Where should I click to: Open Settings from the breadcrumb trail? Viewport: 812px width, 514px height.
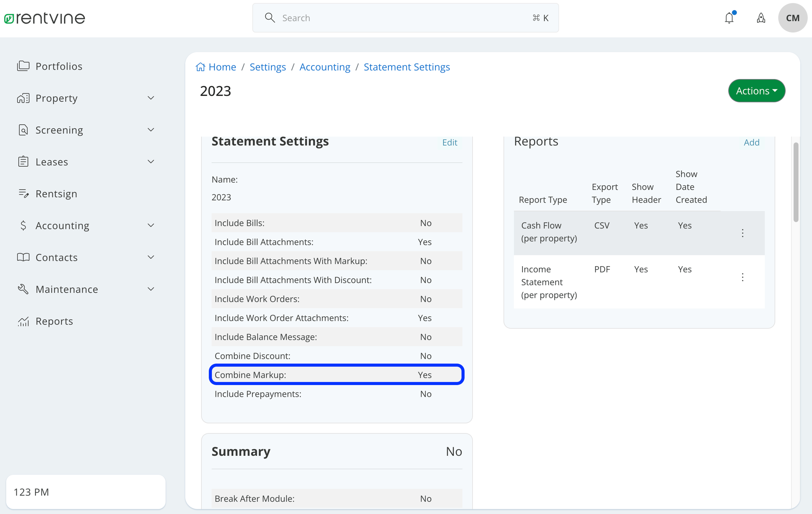[x=268, y=67]
